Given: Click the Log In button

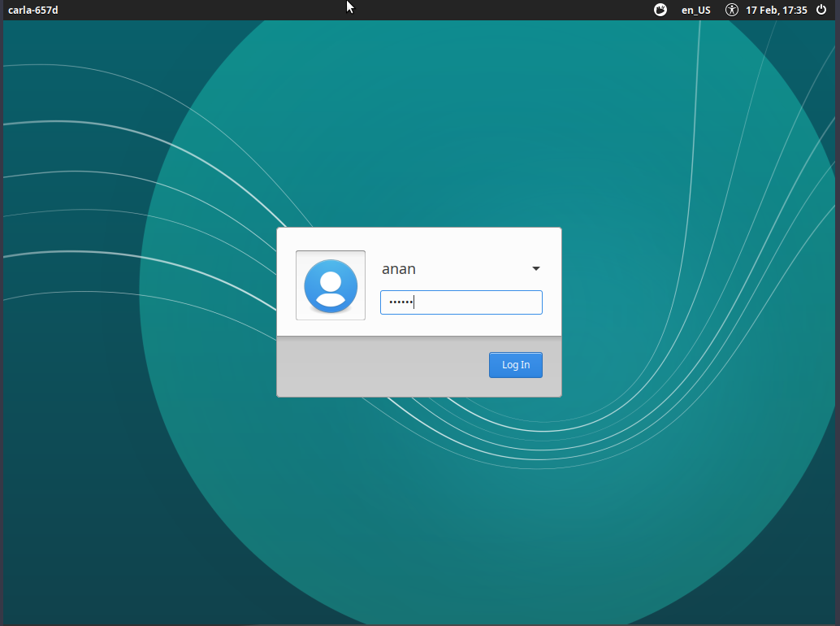Looking at the screenshot, I should [515, 365].
